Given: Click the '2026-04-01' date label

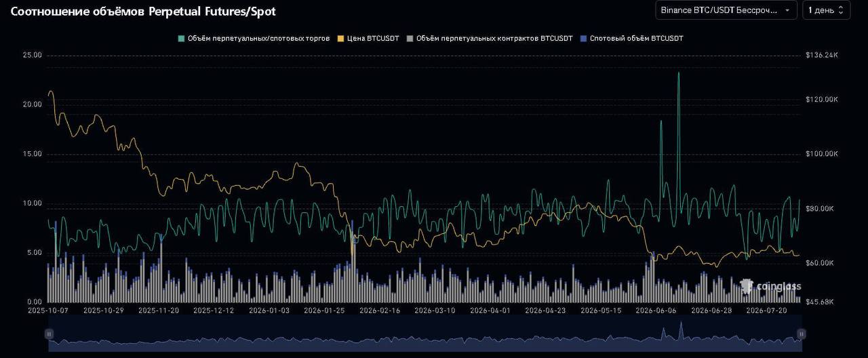Looking at the screenshot, I should coord(490,310).
